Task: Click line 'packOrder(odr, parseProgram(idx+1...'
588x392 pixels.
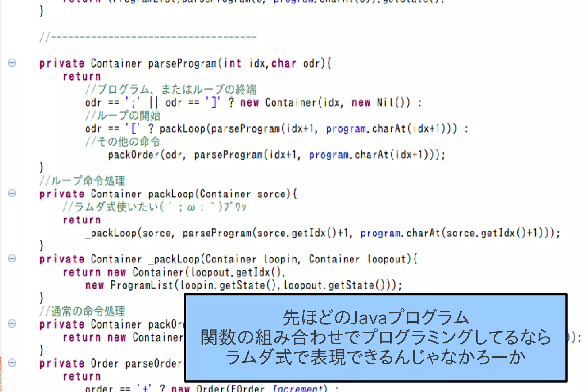Action: [x=276, y=155]
